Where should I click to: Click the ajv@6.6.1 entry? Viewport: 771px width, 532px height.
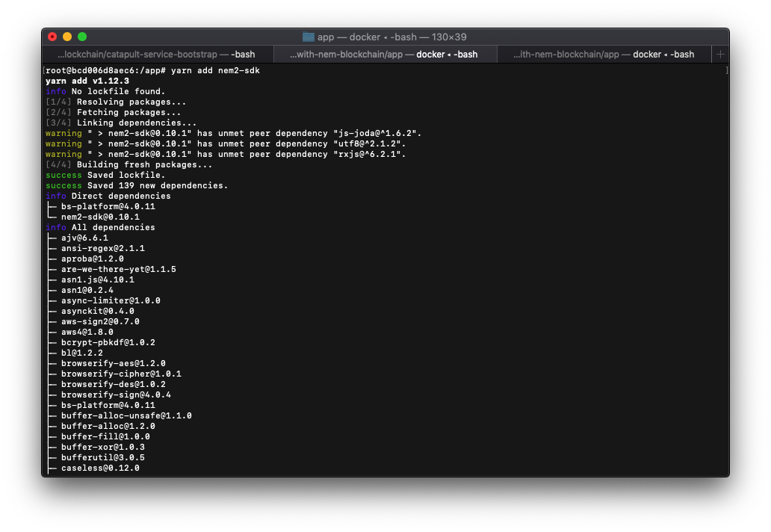[x=84, y=238]
